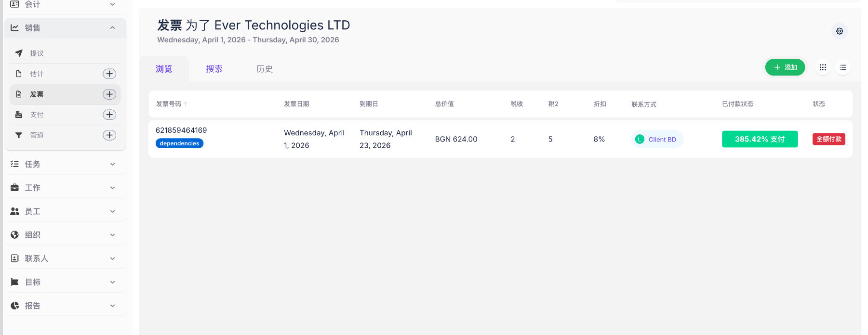868x335 pixels.
Task: Switch to the 搜索 tab
Action: (x=214, y=69)
